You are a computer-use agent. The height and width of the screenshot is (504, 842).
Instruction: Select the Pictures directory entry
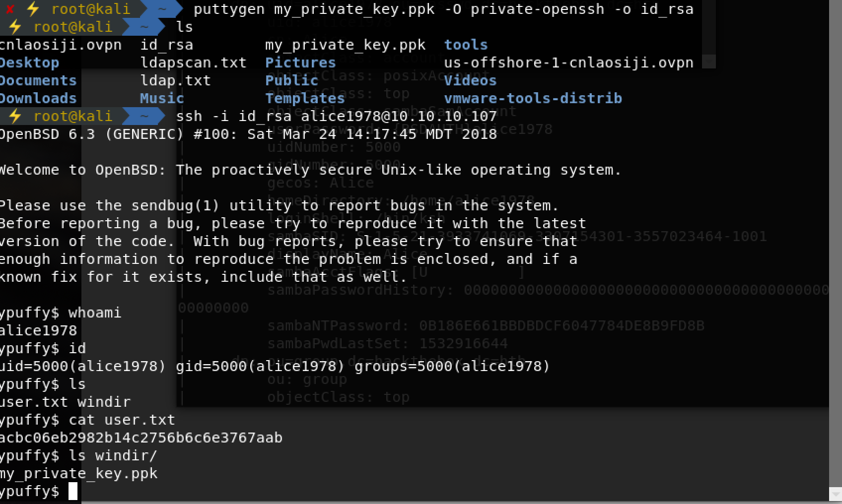click(x=300, y=63)
